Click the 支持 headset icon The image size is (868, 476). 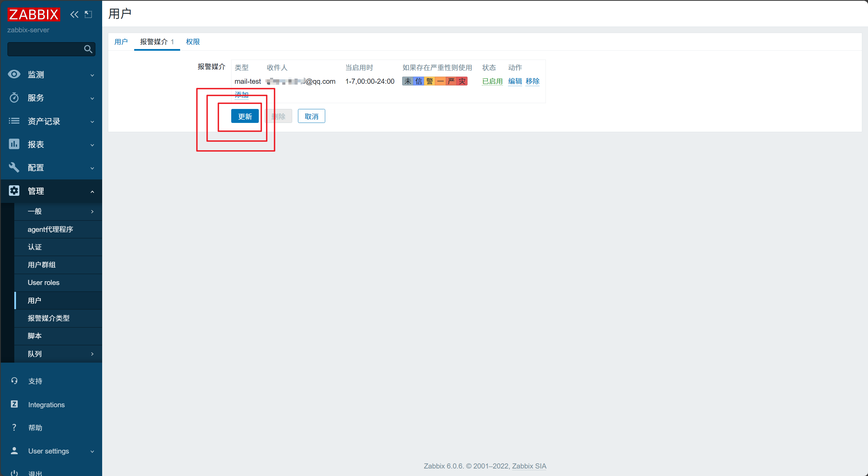[x=14, y=381]
